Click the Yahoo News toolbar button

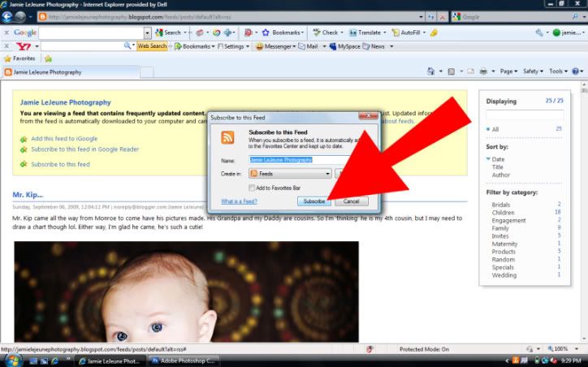tap(374, 46)
